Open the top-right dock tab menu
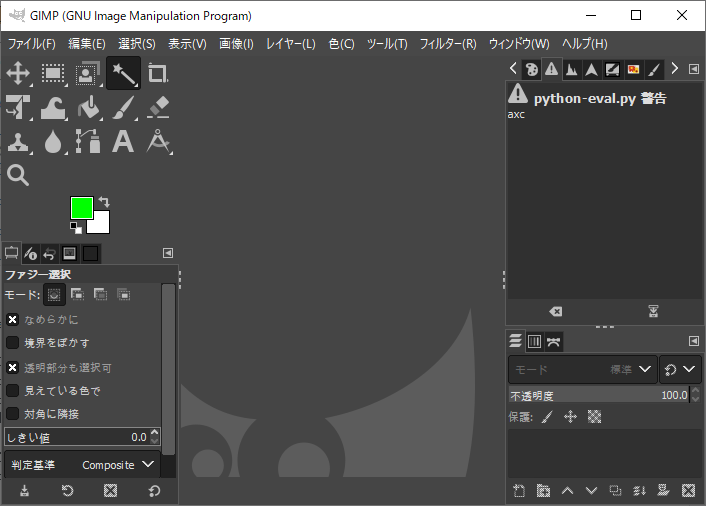This screenshot has height=506, width=706. tap(694, 69)
